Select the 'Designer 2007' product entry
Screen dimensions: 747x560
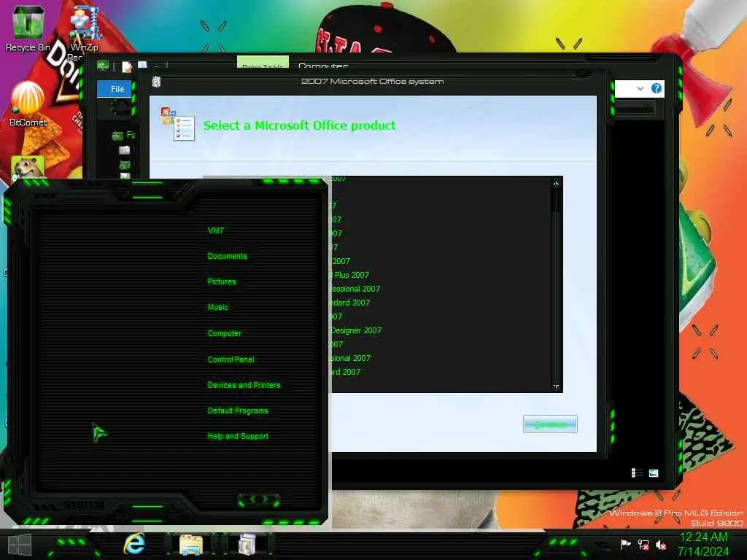click(356, 330)
